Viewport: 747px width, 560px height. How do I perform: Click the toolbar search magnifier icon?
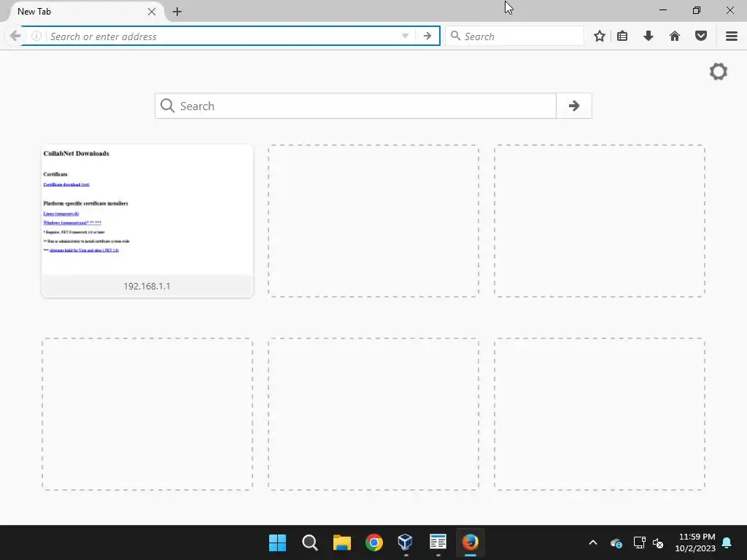[455, 36]
